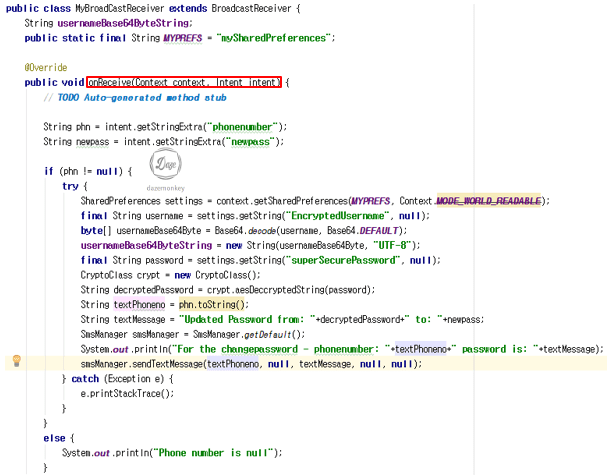Click the TODO Auto-generated method stub comment
This screenshot has width=607, height=476.
tap(135, 98)
